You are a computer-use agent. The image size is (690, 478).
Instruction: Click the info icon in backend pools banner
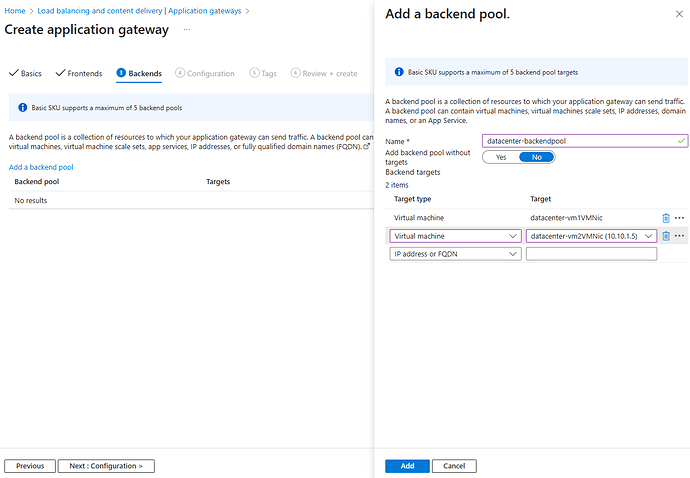coord(22,107)
